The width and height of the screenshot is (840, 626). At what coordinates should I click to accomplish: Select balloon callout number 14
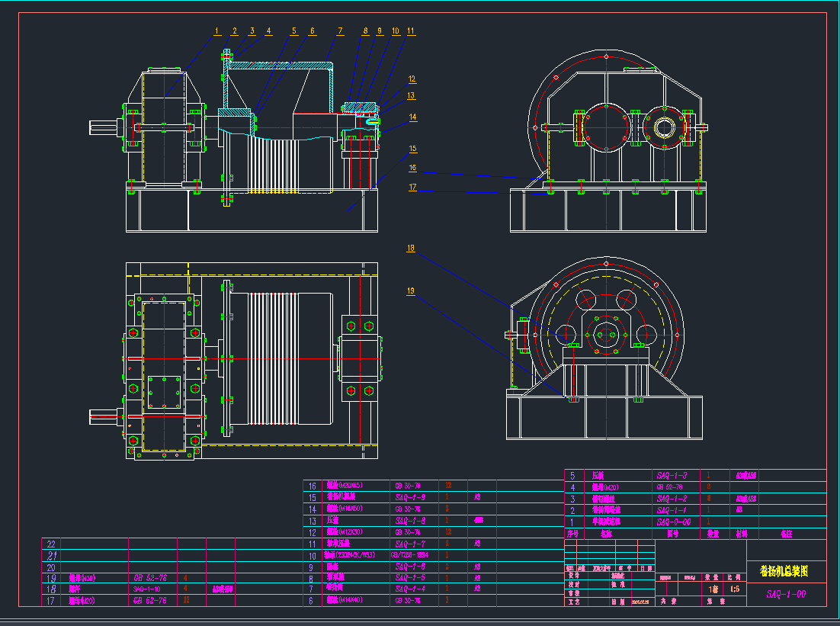point(412,117)
